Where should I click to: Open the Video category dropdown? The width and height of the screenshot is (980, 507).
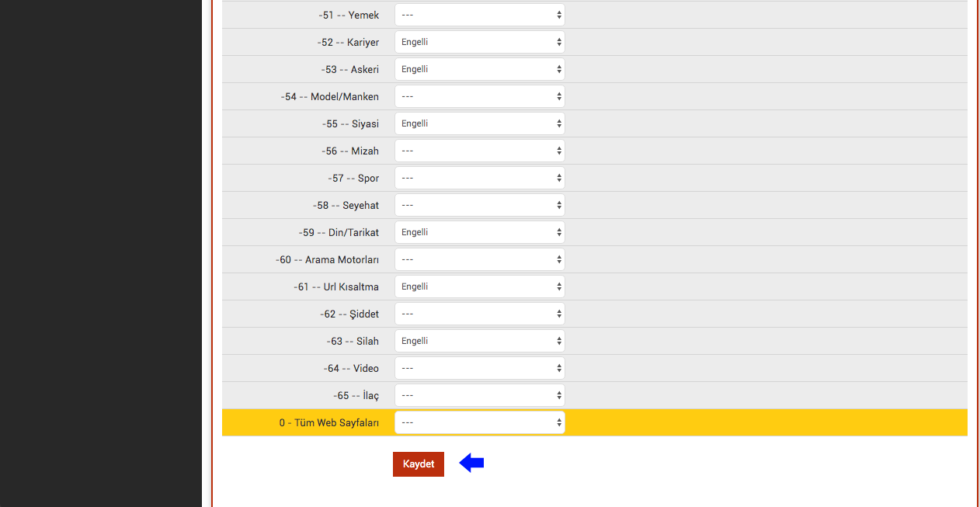[480, 368]
